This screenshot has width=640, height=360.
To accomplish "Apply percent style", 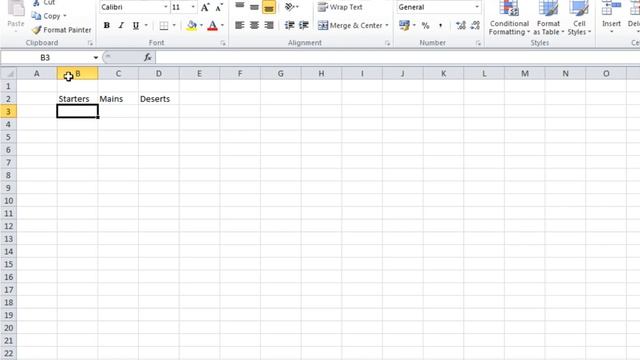I will point(425,25).
